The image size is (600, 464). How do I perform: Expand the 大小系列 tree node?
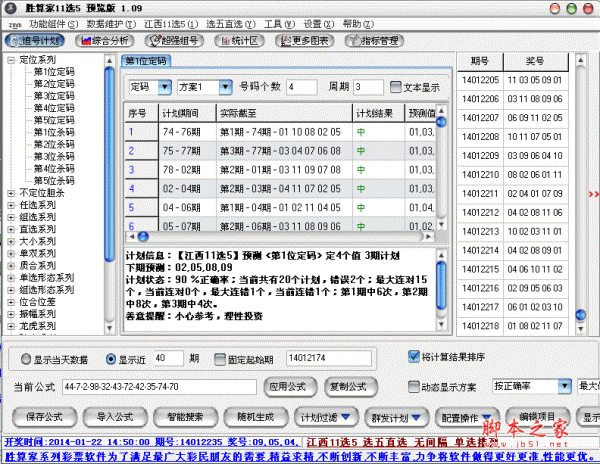[x=11, y=242]
